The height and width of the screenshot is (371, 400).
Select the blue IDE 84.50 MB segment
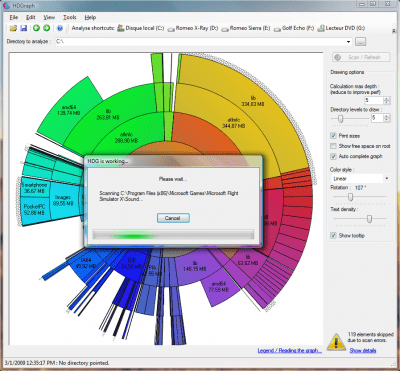coord(132,263)
